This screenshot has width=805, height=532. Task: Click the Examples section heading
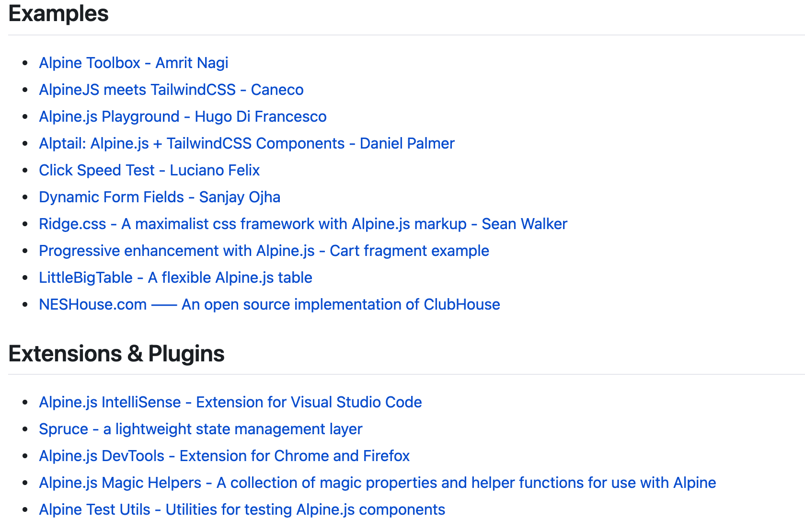click(x=58, y=13)
